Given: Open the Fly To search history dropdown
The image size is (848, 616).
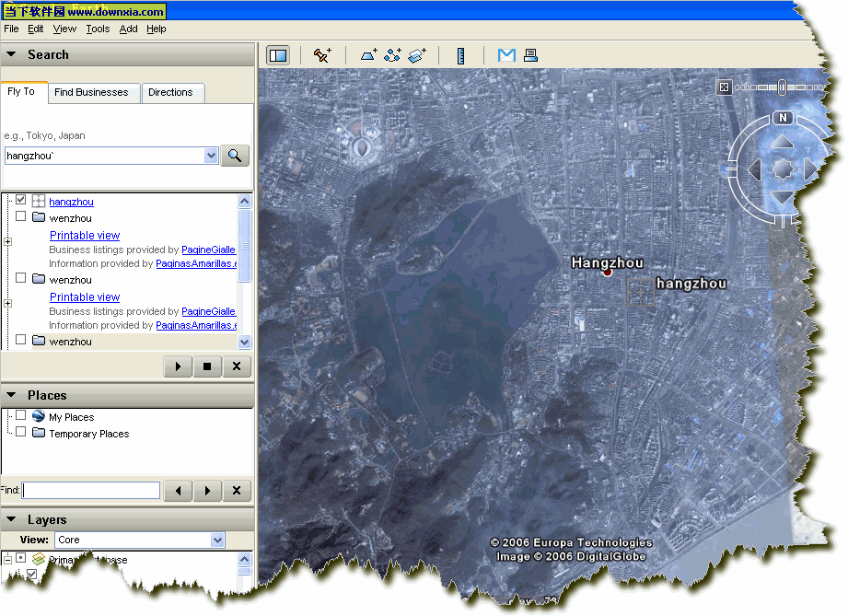Looking at the screenshot, I should (211, 156).
